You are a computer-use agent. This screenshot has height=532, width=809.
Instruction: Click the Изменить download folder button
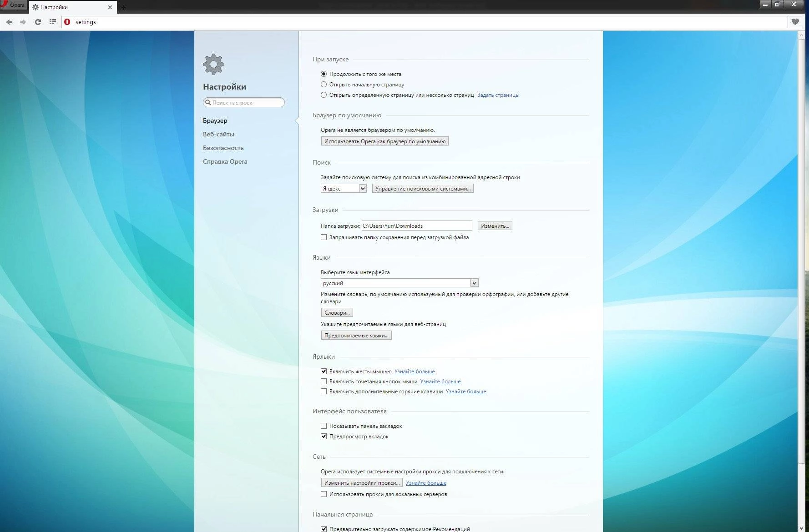coord(495,226)
